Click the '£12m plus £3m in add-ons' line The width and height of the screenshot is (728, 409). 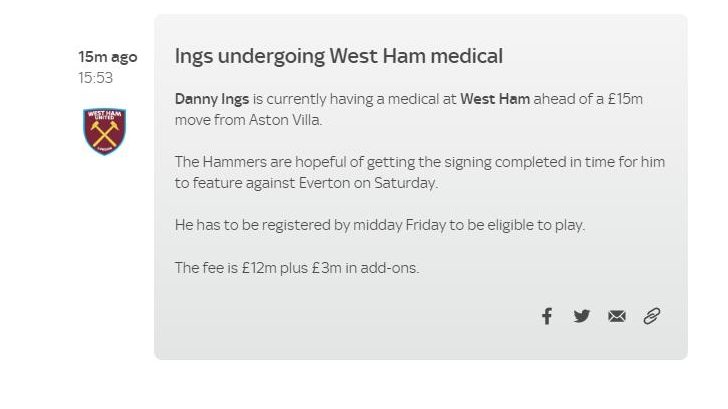click(x=297, y=268)
